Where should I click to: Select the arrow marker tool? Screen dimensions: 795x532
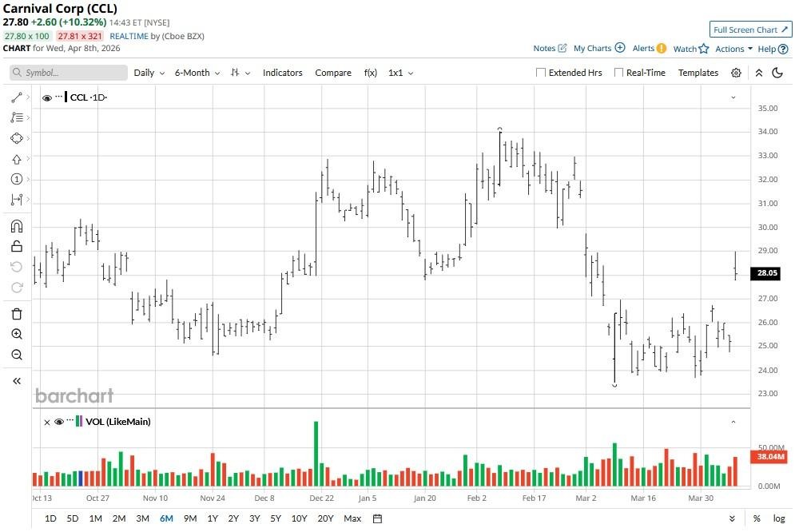17,159
